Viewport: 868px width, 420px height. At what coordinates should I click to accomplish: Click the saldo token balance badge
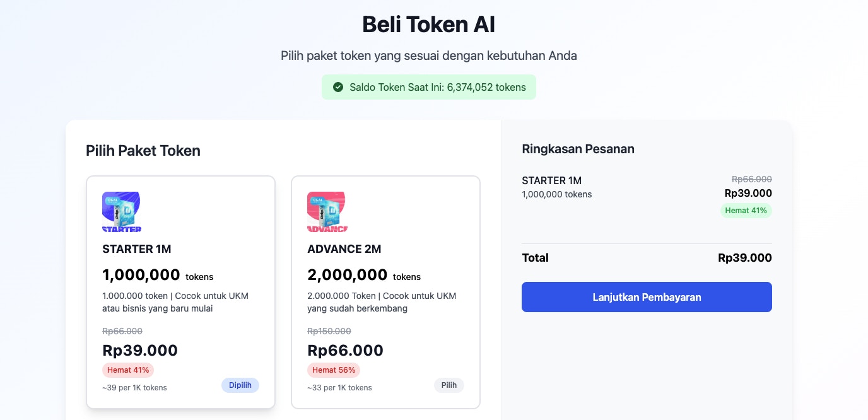pos(429,87)
